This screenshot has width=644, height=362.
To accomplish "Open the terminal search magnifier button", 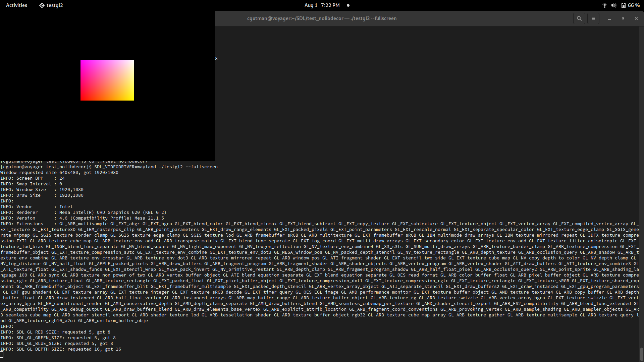I will pos(579,18).
